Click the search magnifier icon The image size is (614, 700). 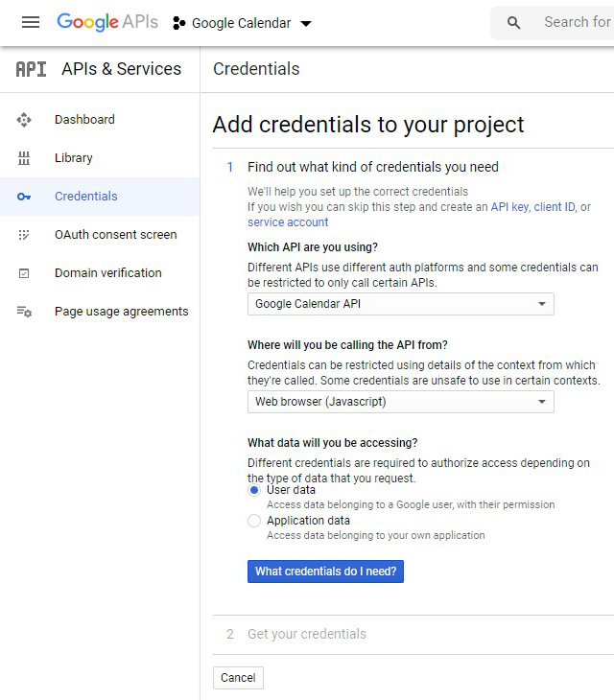tap(514, 23)
